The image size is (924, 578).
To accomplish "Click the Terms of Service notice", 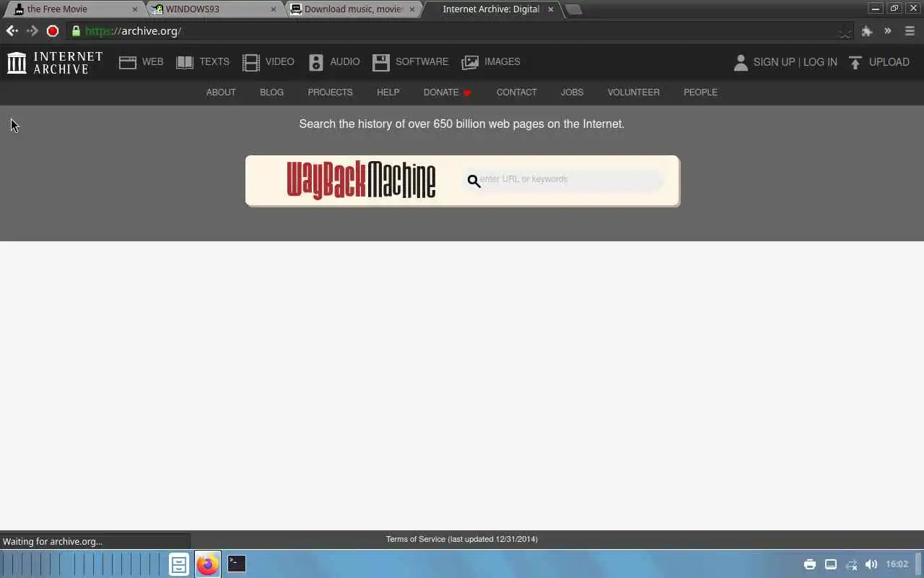I will (x=462, y=539).
